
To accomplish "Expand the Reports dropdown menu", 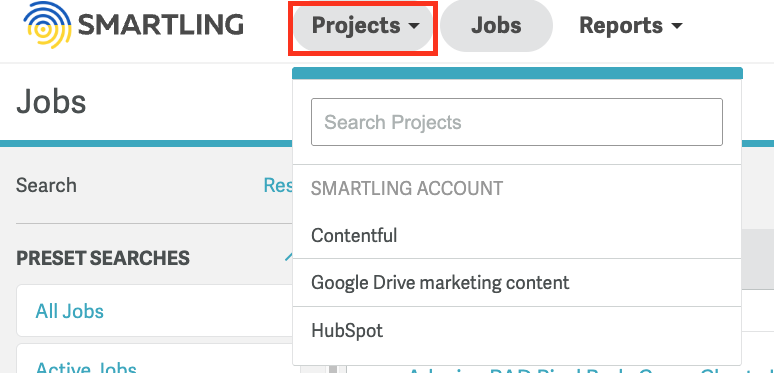I will 630,26.
